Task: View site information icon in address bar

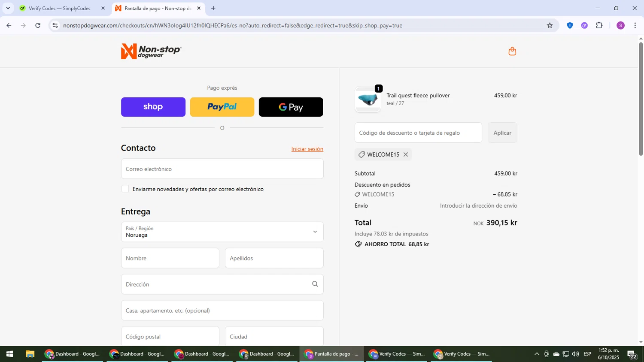Action: [x=55, y=25]
